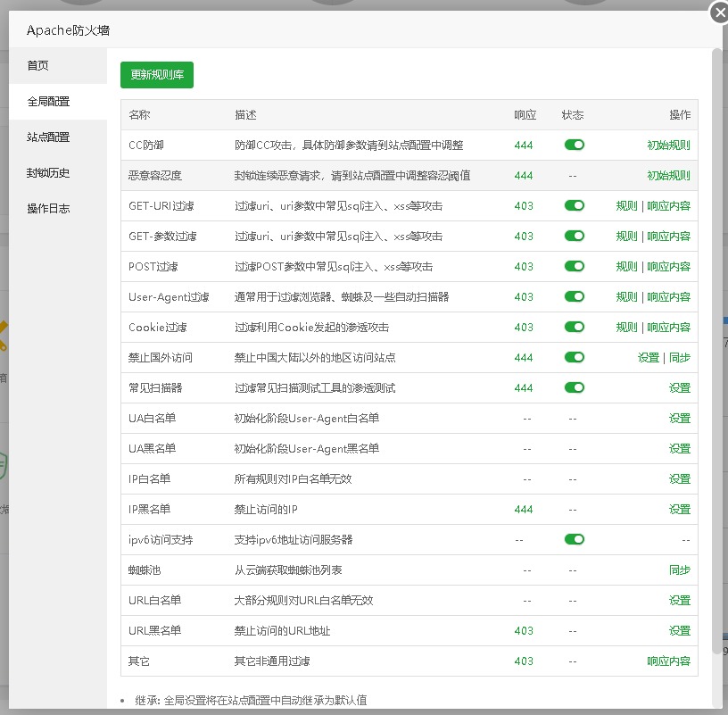Select the 全局配置 tab
728x715 pixels.
pyautogui.click(x=58, y=101)
